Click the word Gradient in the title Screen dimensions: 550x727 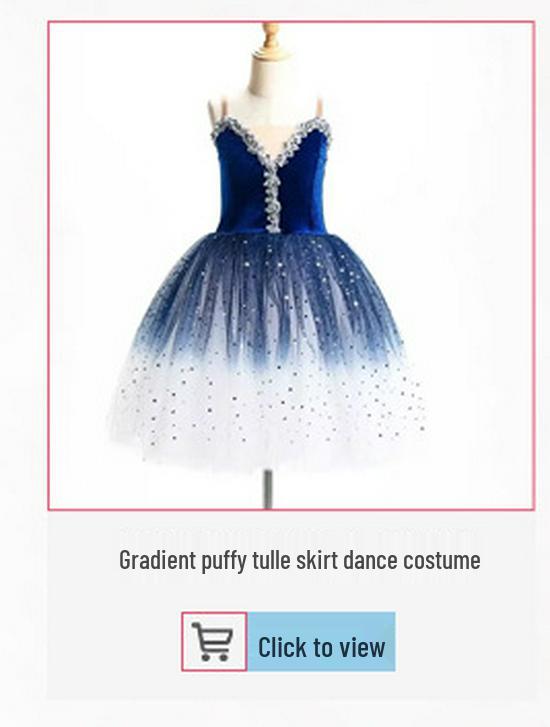pos(158,561)
